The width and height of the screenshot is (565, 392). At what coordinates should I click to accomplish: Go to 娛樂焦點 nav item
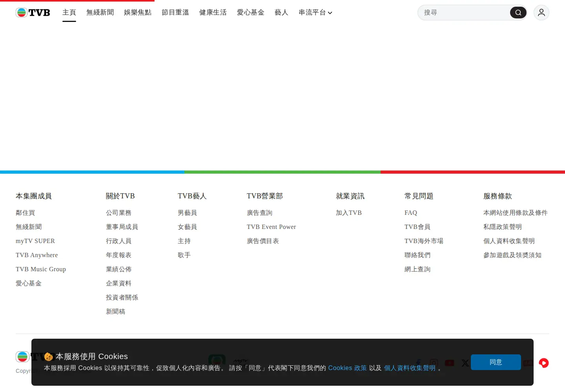138,13
